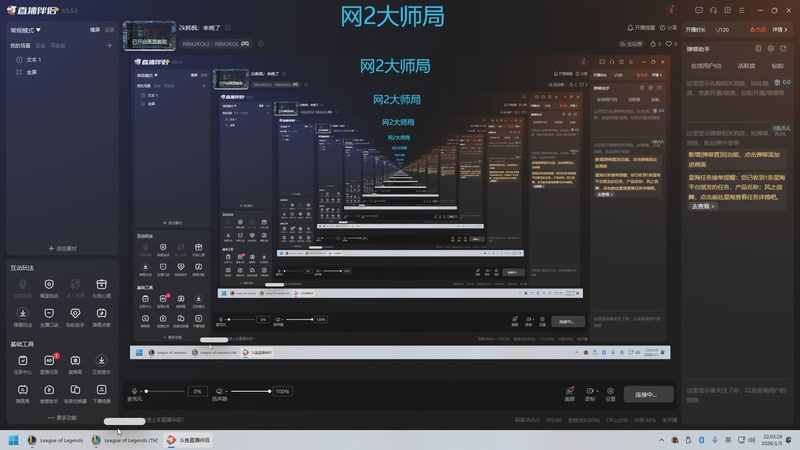800x450 pixels.
Task: Open the 读弹幕 icon in 基础工具
Action: [75, 361]
